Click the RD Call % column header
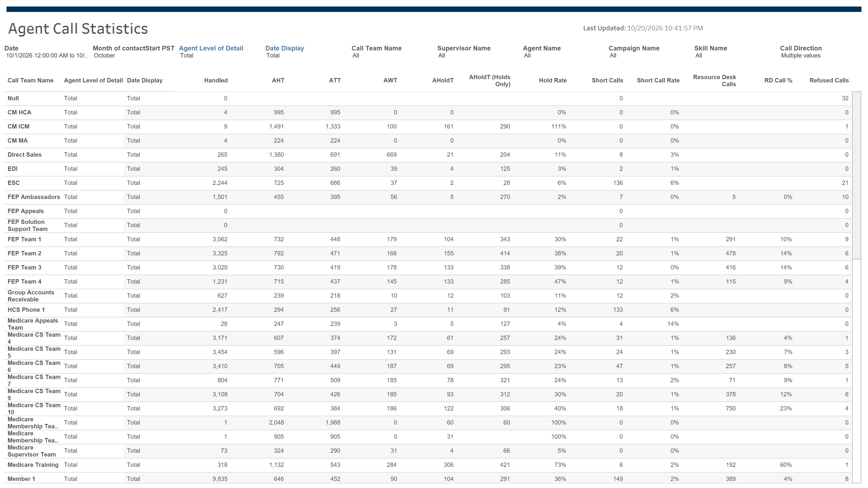The image size is (868, 488). [778, 81]
